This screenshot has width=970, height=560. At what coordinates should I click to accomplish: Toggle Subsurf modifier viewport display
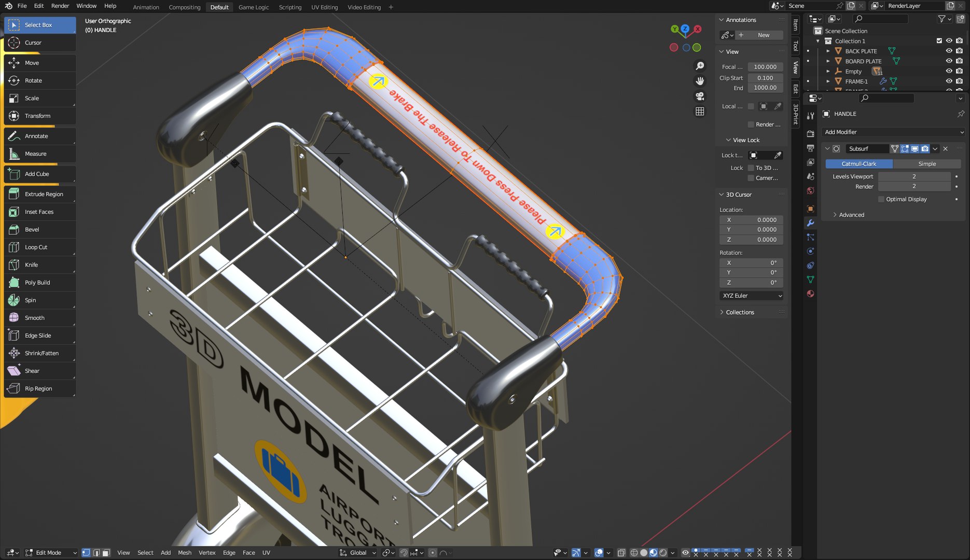click(915, 149)
